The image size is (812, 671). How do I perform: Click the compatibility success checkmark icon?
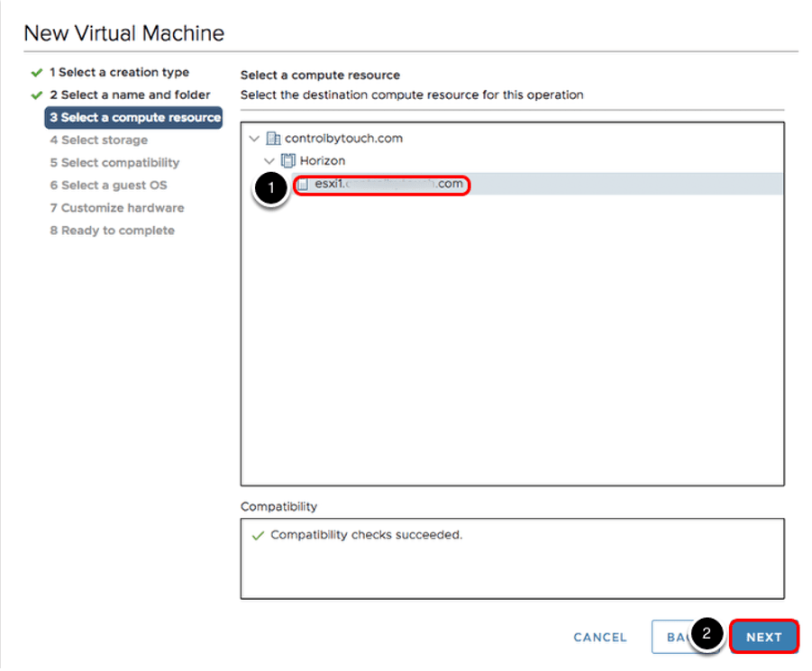[259, 535]
